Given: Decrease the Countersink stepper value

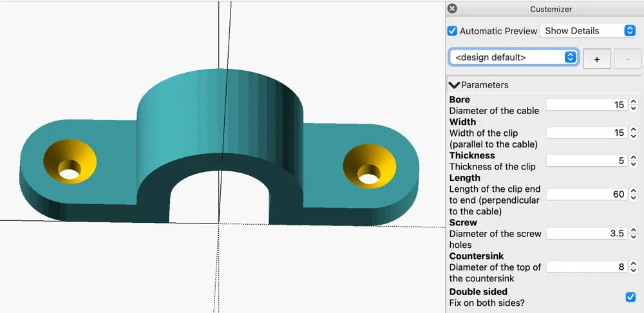Looking at the screenshot, I should [634, 270].
